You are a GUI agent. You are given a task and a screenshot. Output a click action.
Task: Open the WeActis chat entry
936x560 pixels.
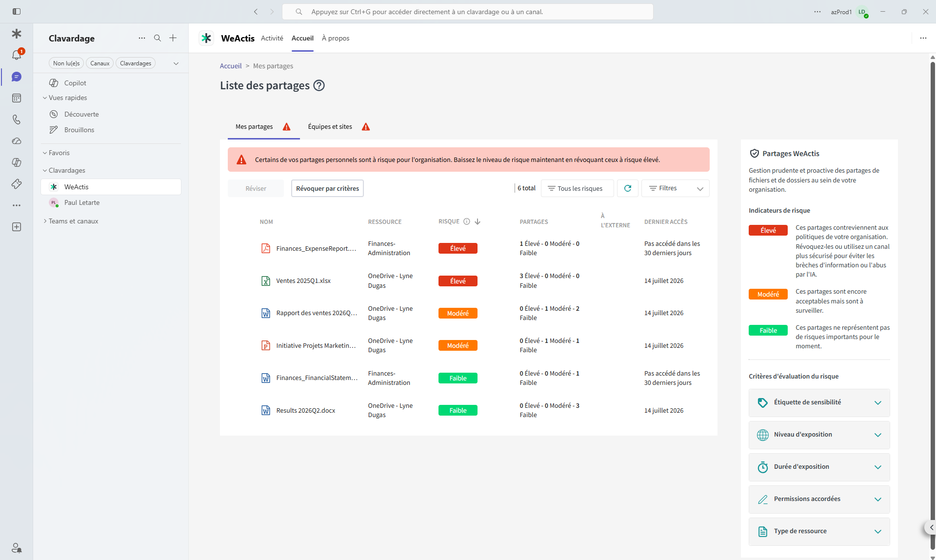pos(111,187)
